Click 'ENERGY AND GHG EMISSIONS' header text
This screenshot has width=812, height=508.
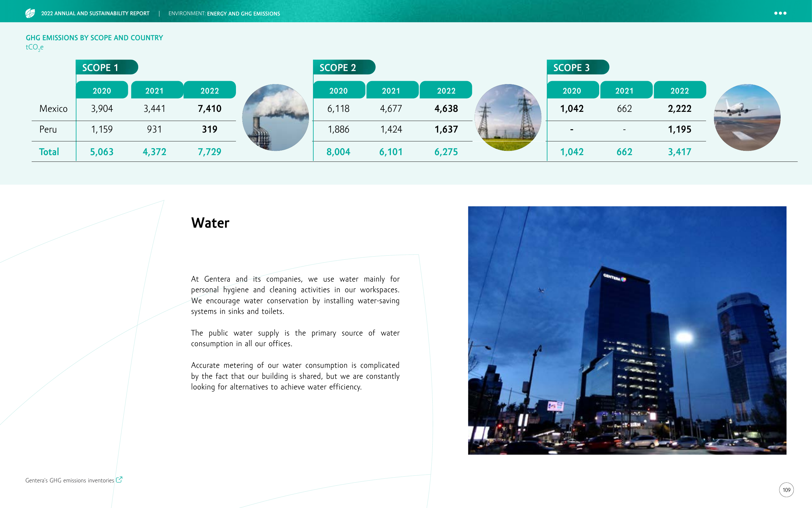243,14
